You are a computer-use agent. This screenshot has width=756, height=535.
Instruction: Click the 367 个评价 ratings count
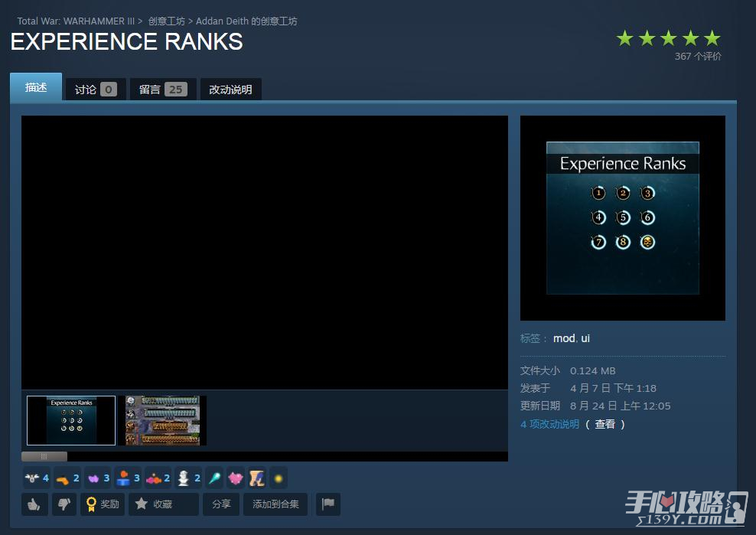(x=698, y=56)
